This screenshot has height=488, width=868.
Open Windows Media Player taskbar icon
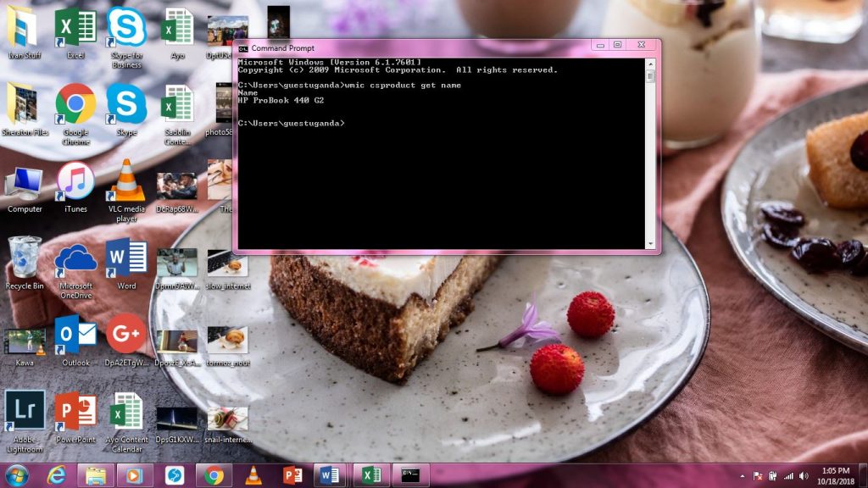134,475
